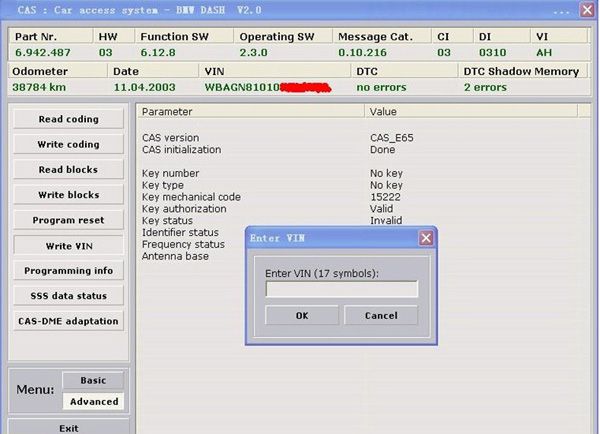
Task: Click the Parameter column header
Action: pos(251,112)
